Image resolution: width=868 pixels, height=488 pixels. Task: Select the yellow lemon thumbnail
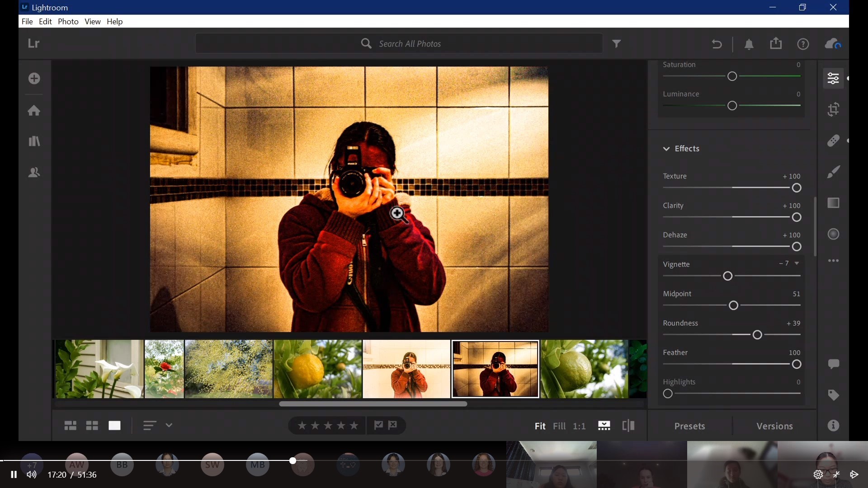pos(317,369)
